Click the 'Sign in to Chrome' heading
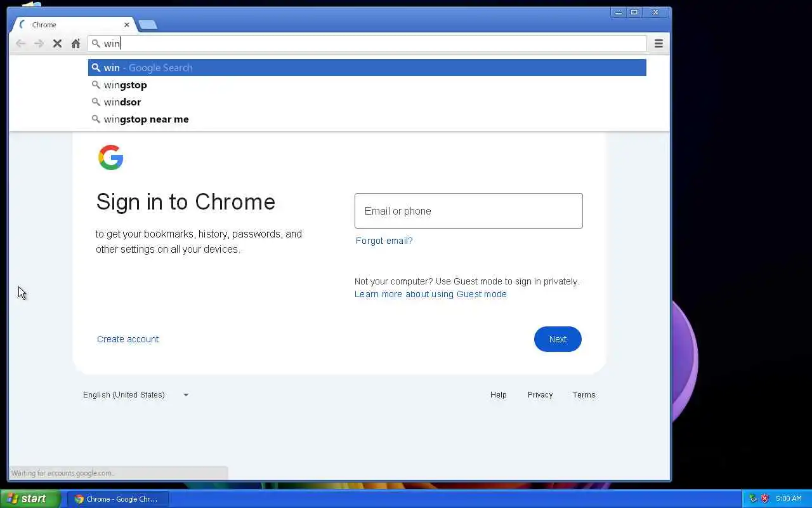 [185, 202]
